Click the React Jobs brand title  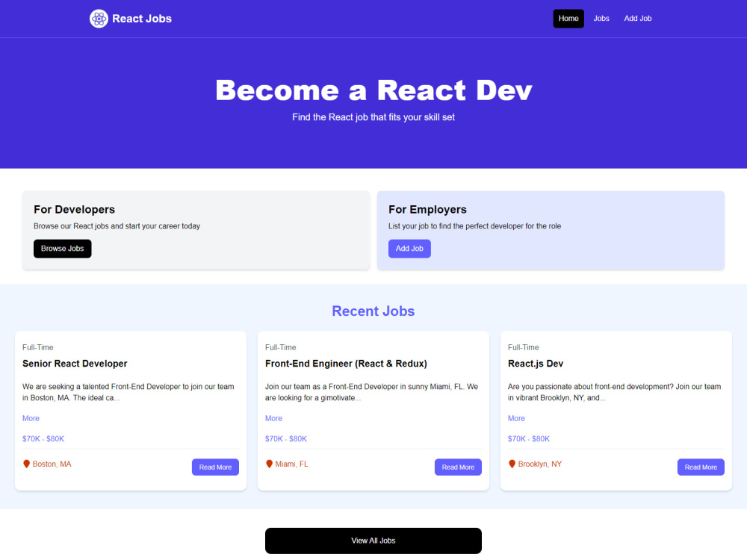pos(142,19)
